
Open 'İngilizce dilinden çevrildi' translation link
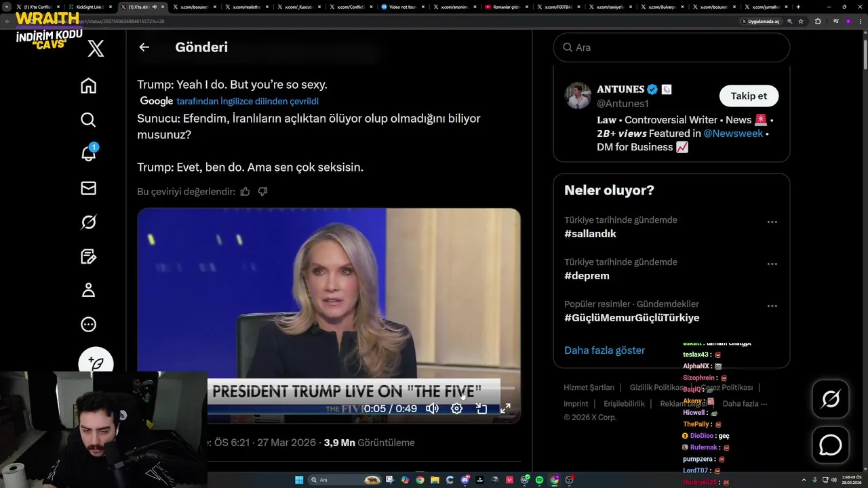pyautogui.click(x=248, y=101)
